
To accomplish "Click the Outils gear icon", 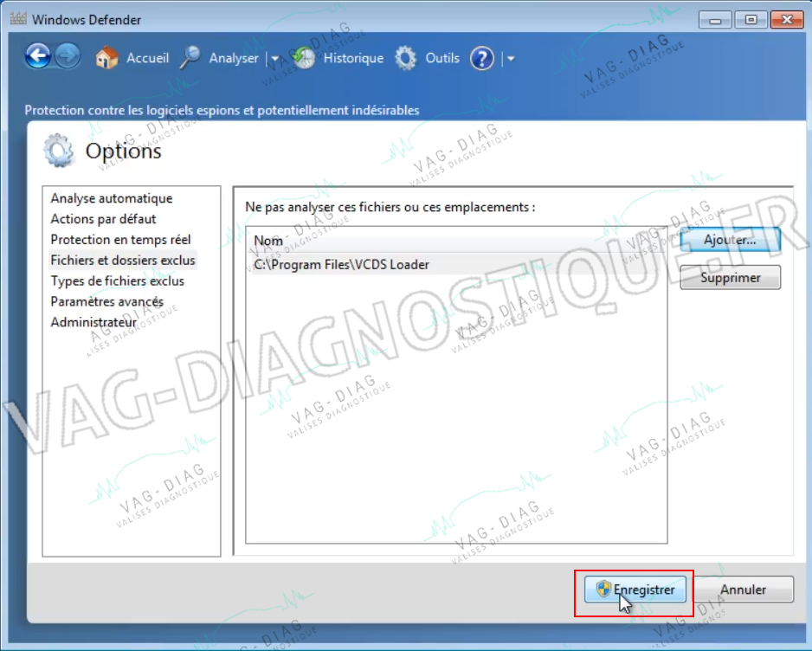I will [405, 58].
